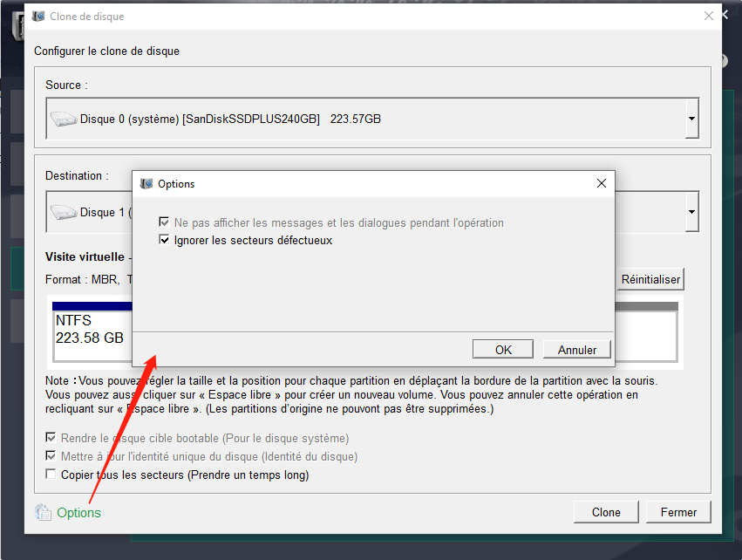
Task: Click the Annuler button in Options dialog
Action: pyautogui.click(x=576, y=348)
